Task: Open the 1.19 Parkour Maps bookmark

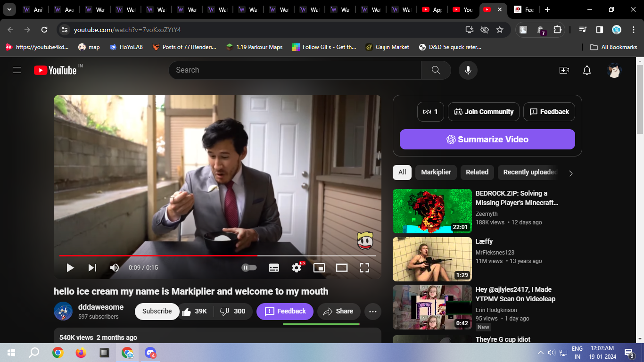Action: [x=255, y=47]
